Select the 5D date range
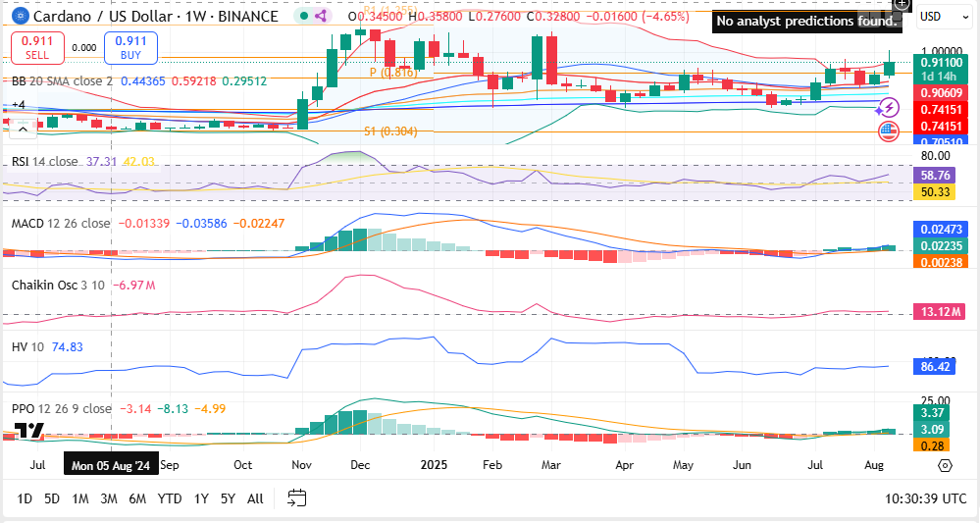Viewport: 980px width, 523px height. (52, 498)
